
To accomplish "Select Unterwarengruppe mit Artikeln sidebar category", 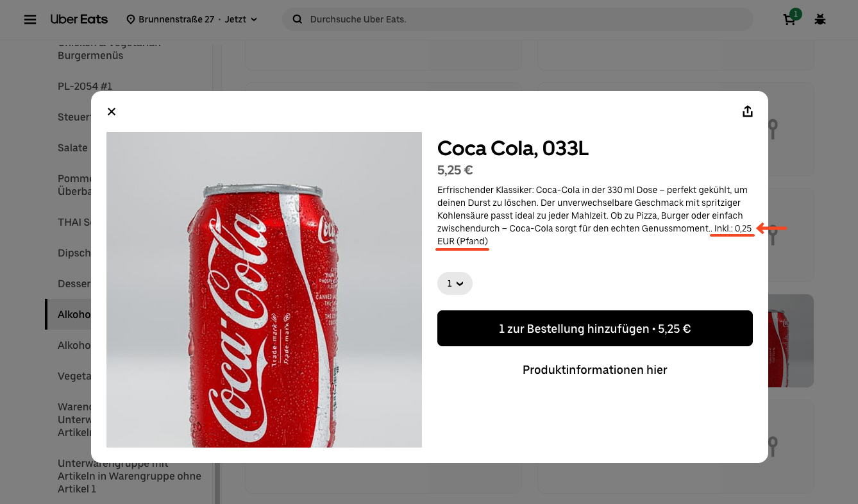I will pyautogui.click(x=130, y=476).
